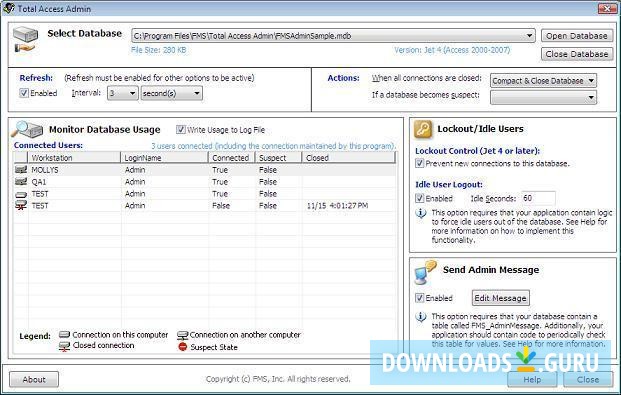The width and height of the screenshot is (621, 395).
Task: Click the Connected True cell of QA1
Action: tap(220, 181)
